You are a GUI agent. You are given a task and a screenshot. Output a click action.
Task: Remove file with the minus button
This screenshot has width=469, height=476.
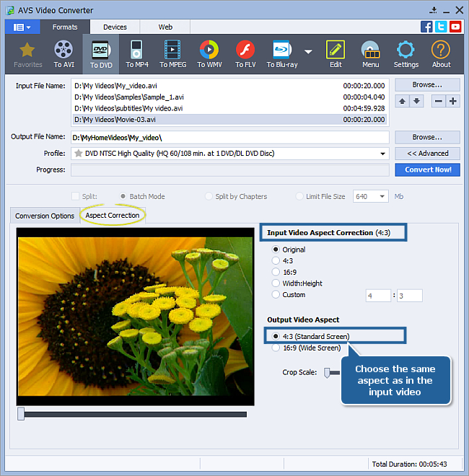click(438, 101)
